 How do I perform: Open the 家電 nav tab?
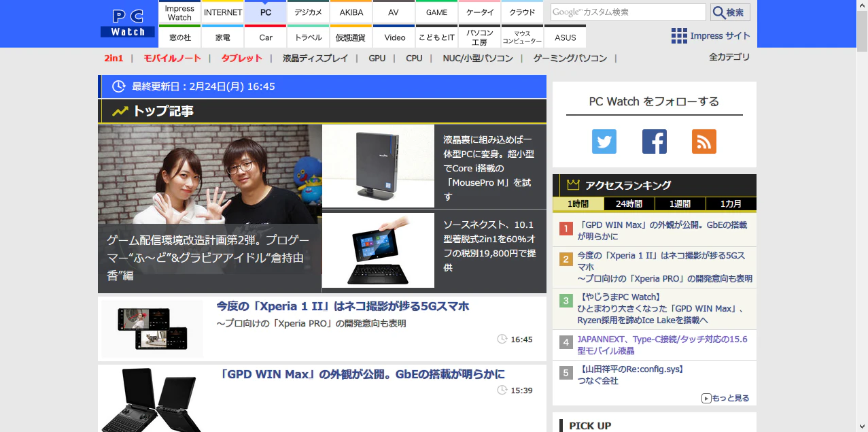(x=223, y=37)
